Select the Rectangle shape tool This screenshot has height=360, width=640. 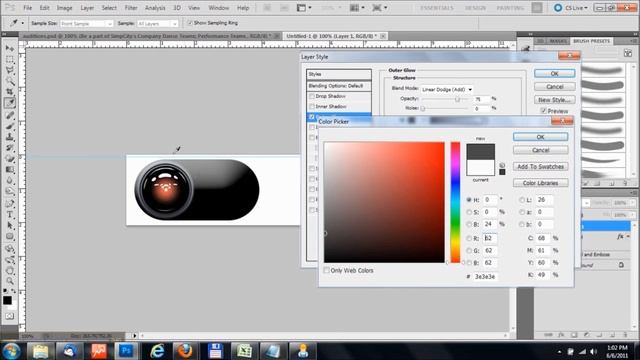[x=9, y=237]
